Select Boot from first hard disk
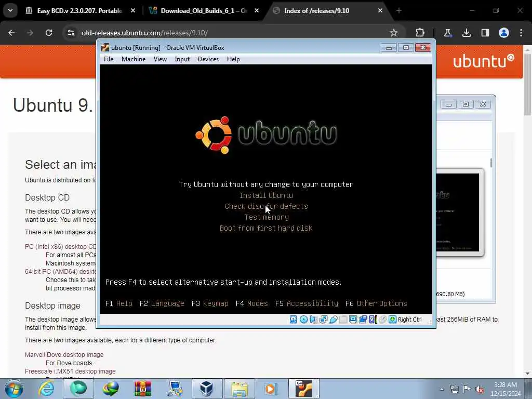Screen dimensions: 532x399 (x=266, y=228)
